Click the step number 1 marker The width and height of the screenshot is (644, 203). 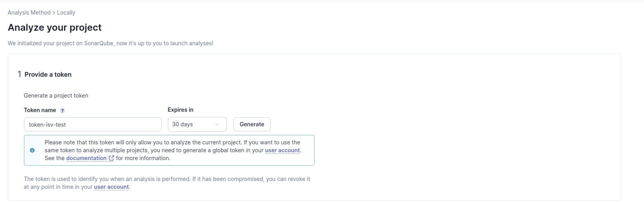19,74
